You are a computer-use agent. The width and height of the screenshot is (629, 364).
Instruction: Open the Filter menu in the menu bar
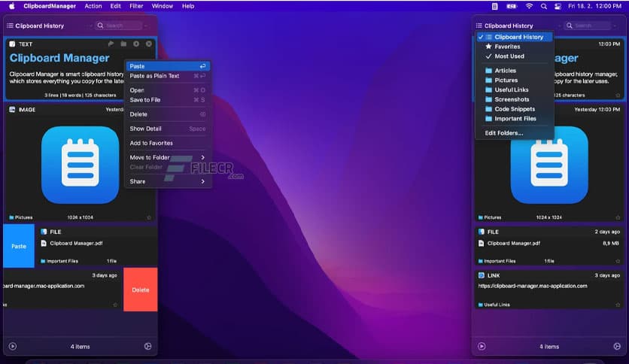136,6
